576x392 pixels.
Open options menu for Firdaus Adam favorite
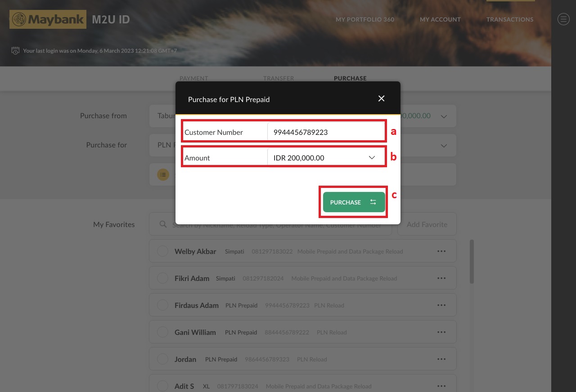tap(441, 305)
